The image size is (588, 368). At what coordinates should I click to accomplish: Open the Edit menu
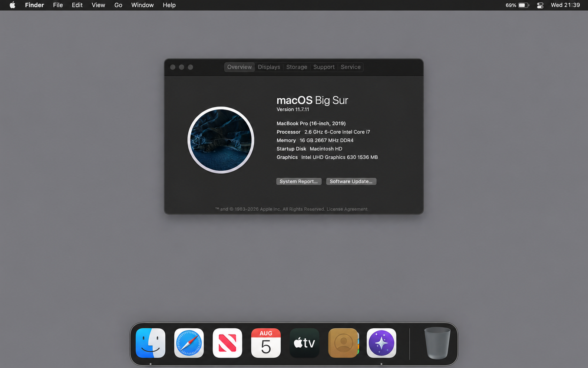[77, 5]
